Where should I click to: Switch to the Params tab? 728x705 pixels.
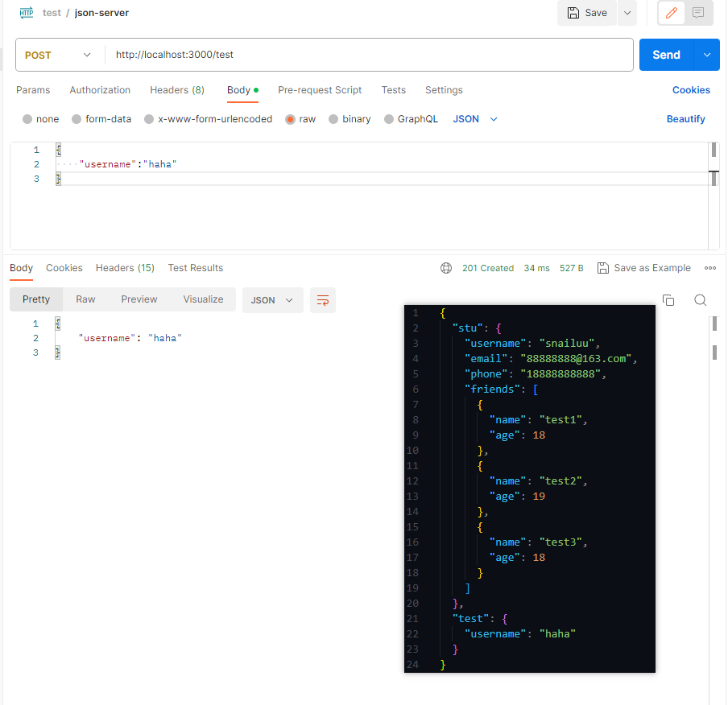[33, 90]
